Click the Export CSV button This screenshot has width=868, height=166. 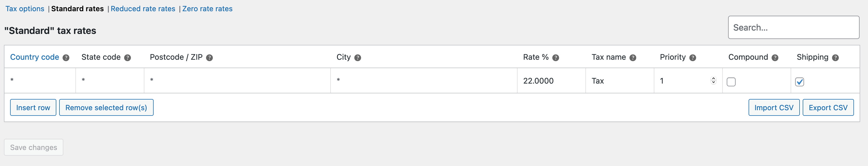pyautogui.click(x=828, y=107)
